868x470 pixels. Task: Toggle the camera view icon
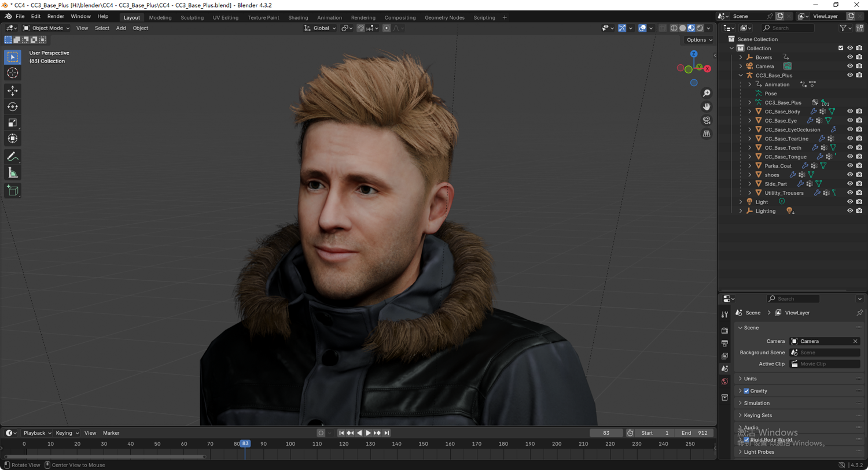(x=707, y=120)
